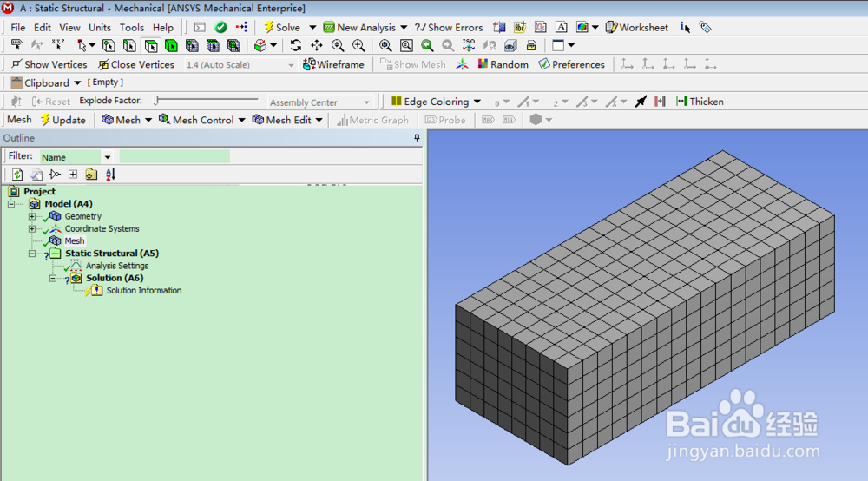Click the Explode Factor slider handle
Screen dimensions: 868x481
pos(156,101)
